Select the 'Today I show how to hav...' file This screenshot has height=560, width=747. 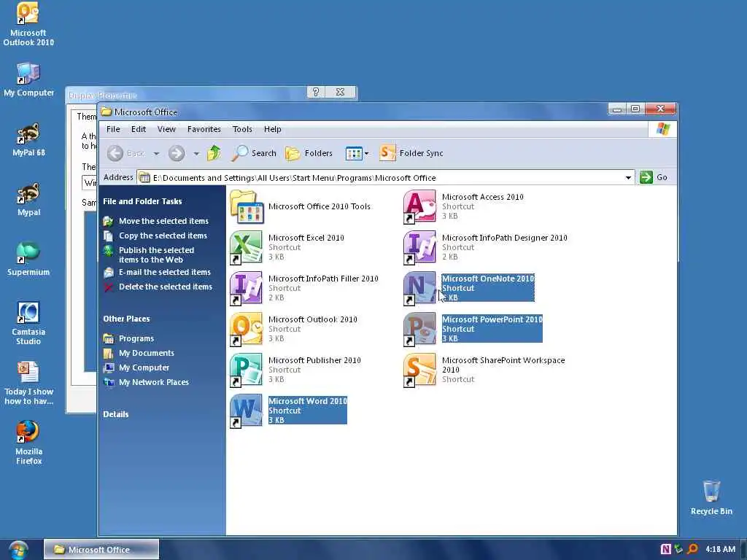[x=28, y=384]
